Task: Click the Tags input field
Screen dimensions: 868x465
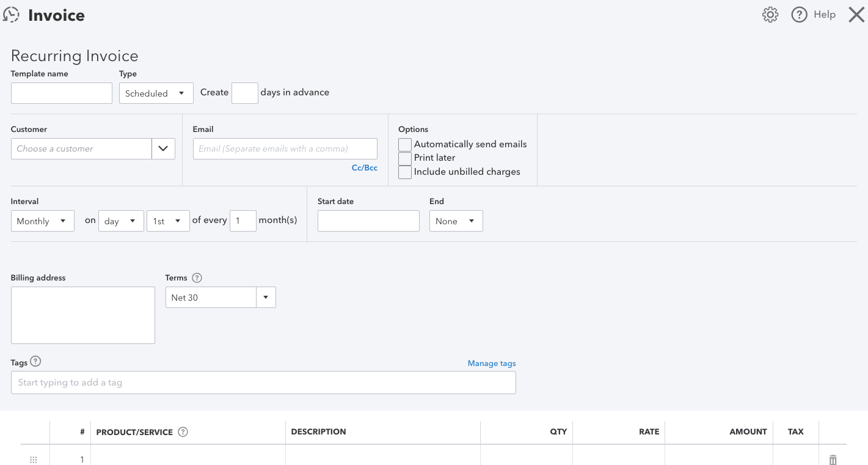Action: click(263, 383)
